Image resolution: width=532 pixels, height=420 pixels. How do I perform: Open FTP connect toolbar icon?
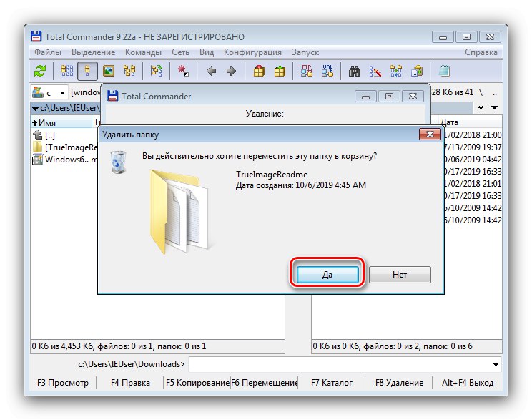click(306, 71)
